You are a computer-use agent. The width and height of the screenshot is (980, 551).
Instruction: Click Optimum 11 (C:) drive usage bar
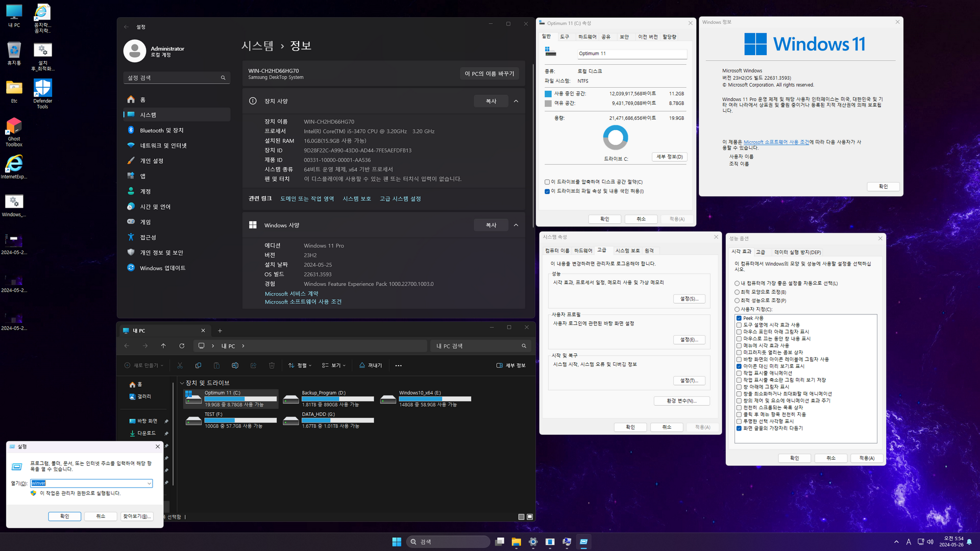click(240, 399)
